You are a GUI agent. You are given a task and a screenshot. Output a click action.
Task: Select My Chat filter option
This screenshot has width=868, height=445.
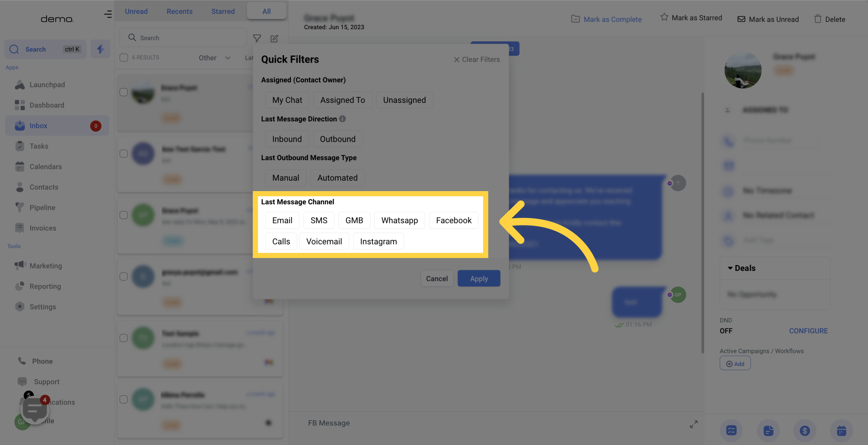(287, 99)
